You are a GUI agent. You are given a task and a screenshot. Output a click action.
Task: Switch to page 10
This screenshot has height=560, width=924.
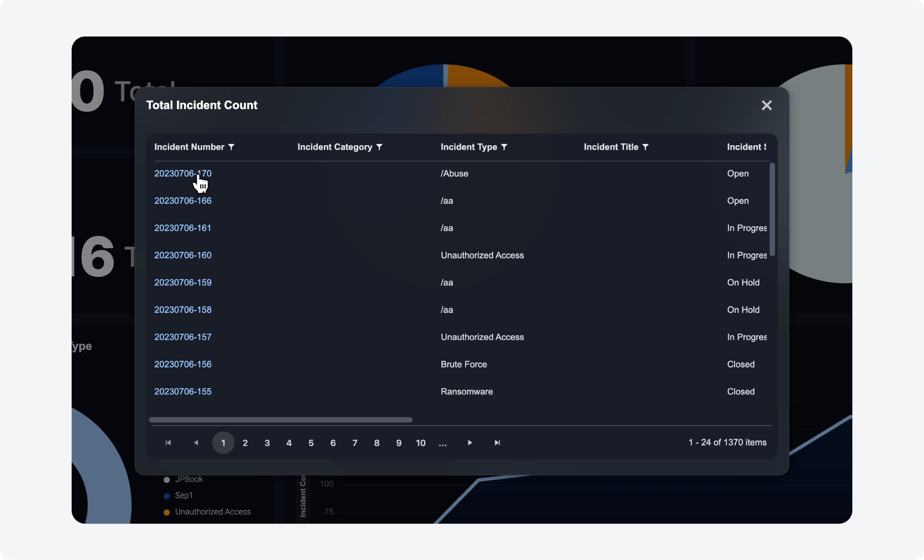tap(420, 443)
